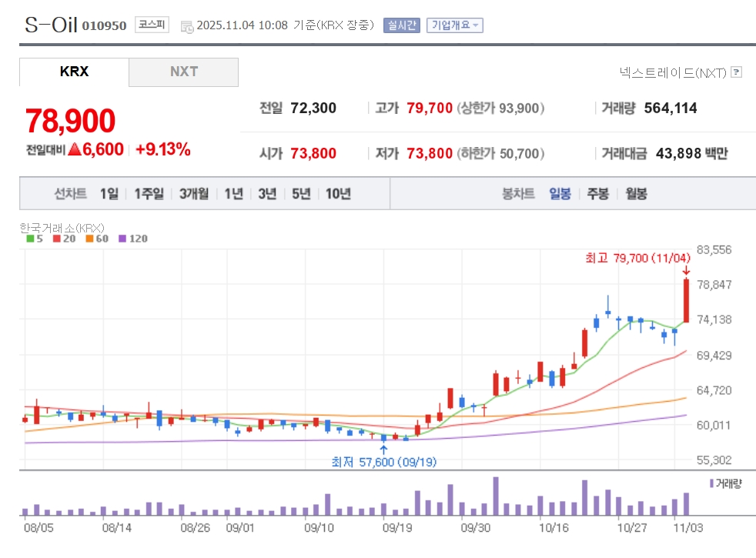Viewport: 756px width, 558px height.
Task: Click the red down arrow at the high marker
Action: [x=686, y=270]
